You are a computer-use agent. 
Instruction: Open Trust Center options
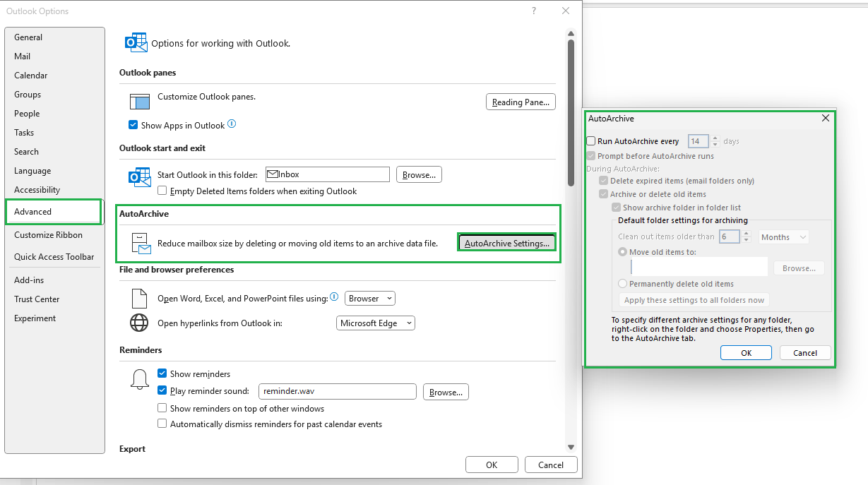pyautogui.click(x=54, y=299)
